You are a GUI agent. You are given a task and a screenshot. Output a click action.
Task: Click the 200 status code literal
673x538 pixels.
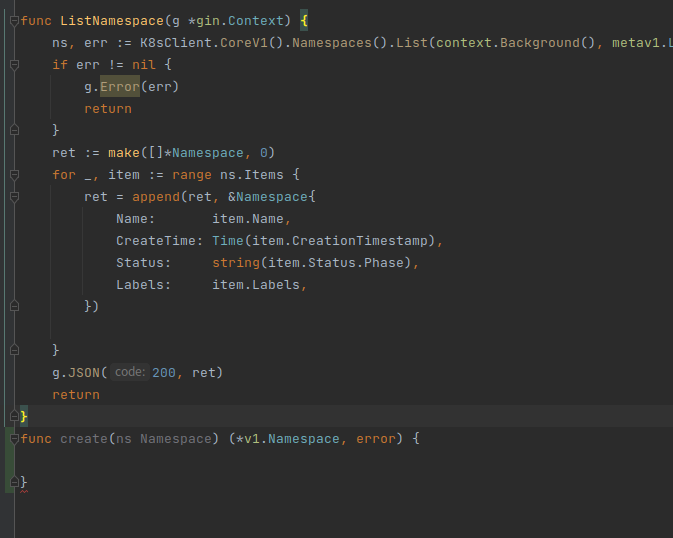click(x=164, y=373)
